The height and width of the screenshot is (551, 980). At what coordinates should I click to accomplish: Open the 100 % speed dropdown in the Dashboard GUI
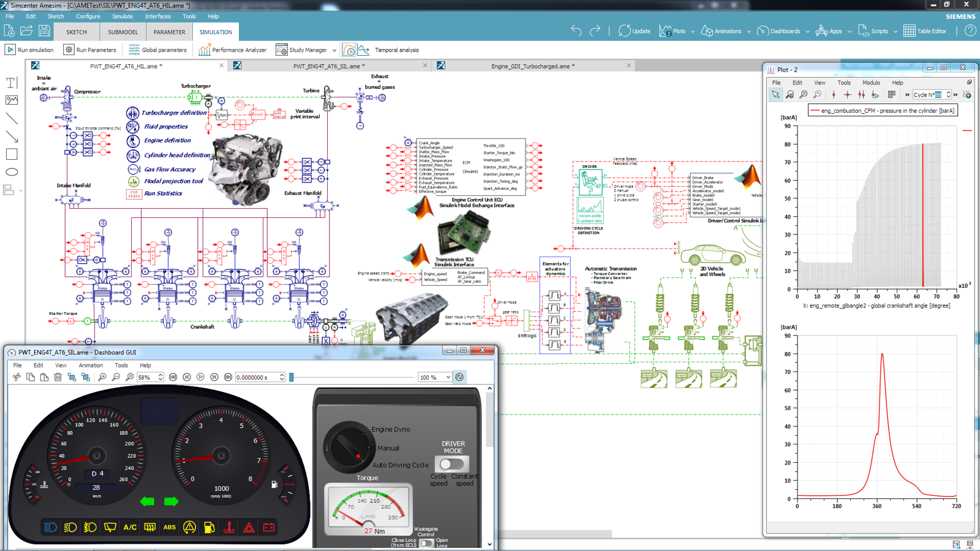click(x=435, y=377)
